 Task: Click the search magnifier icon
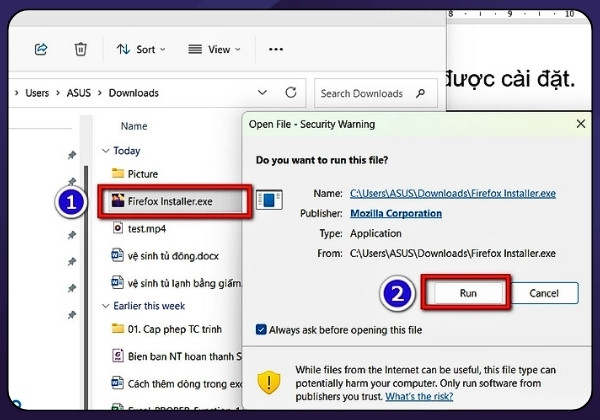[420, 93]
